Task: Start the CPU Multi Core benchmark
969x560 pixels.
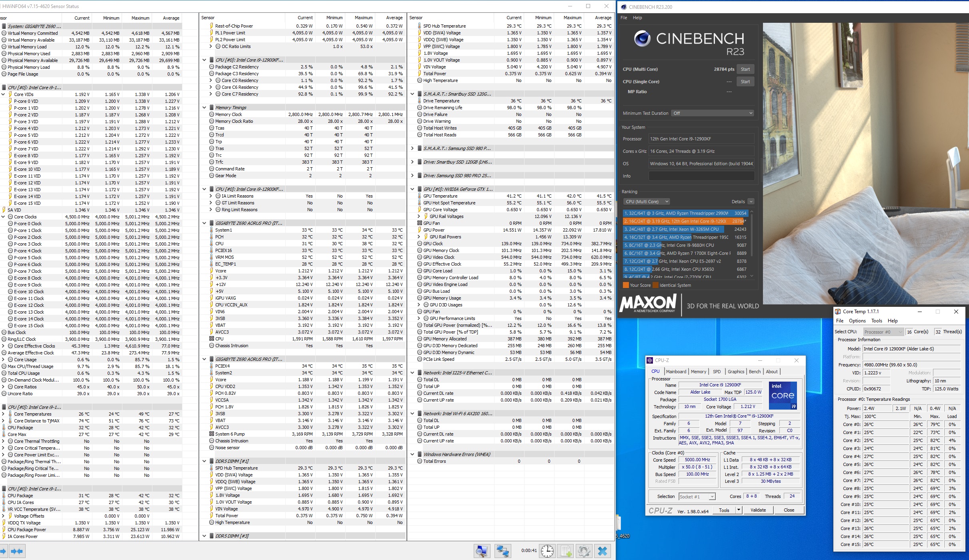Action: [x=745, y=69]
